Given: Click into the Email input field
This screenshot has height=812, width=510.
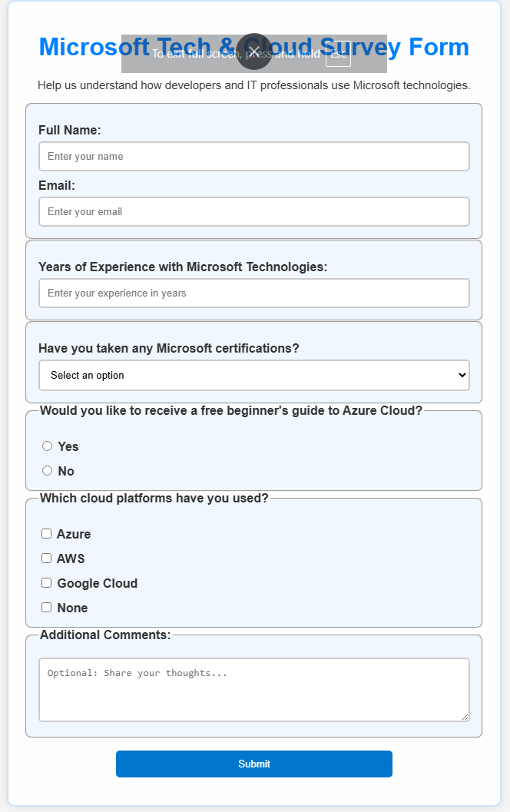Looking at the screenshot, I should point(253,211).
